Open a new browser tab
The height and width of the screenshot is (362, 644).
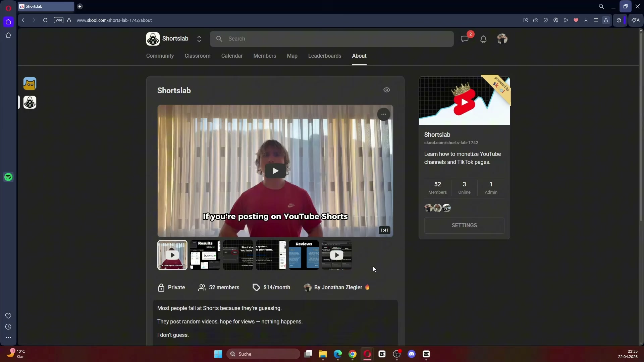tap(80, 6)
